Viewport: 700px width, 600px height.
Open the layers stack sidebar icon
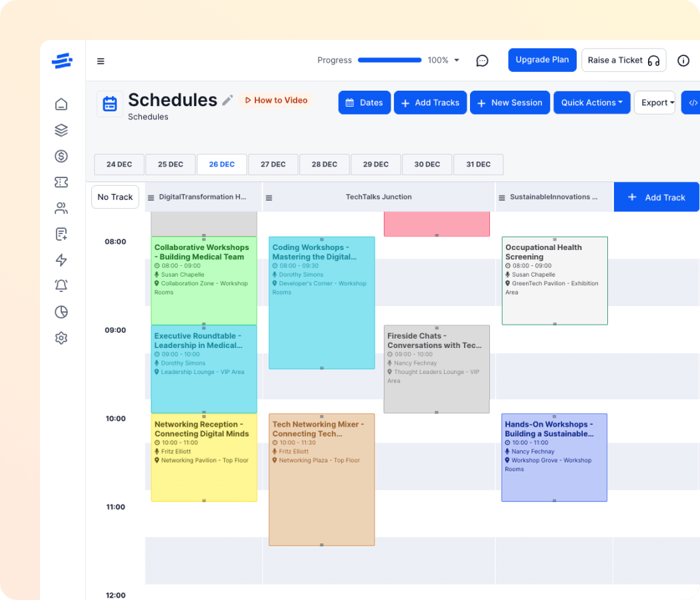click(x=61, y=130)
